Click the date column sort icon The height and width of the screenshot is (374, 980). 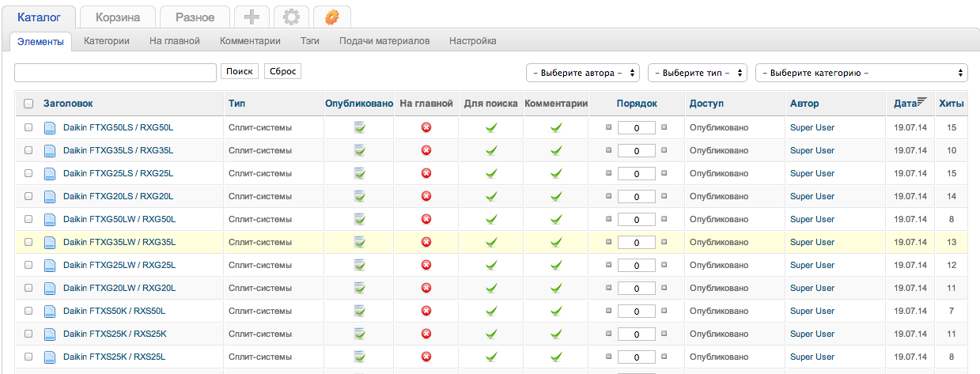[x=921, y=102]
